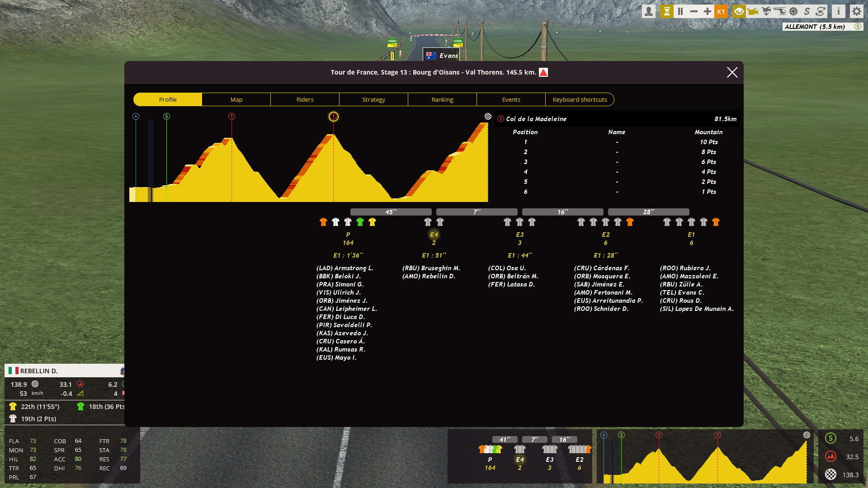Click green jersey icon in Rebellin panel
The image size is (868, 488).
point(80,407)
